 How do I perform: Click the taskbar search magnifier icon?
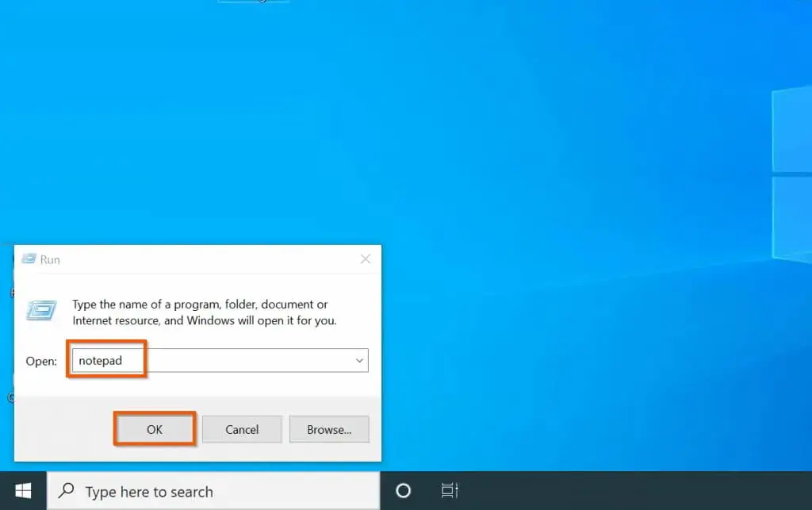coord(67,490)
